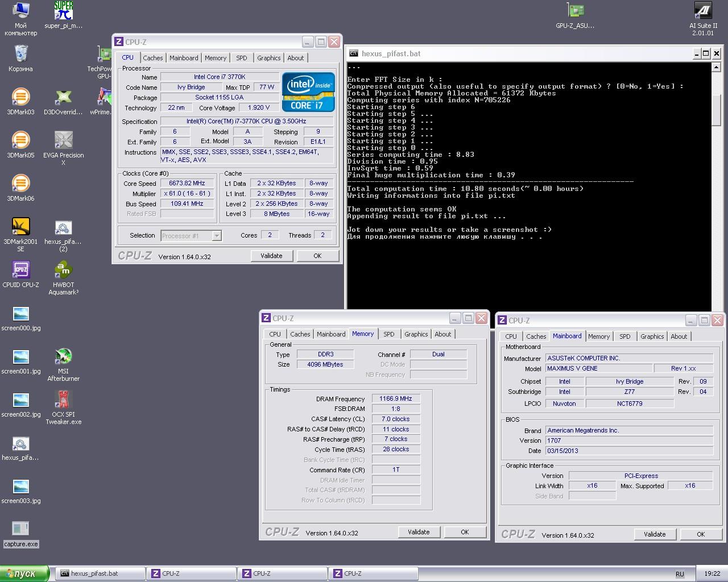Open super_pi_mod desktop icon

coord(63,15)
